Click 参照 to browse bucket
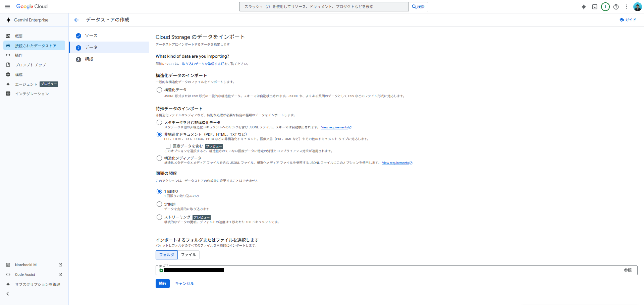The width and height of the screenshot is (644, 305). (x=628, y=270)
